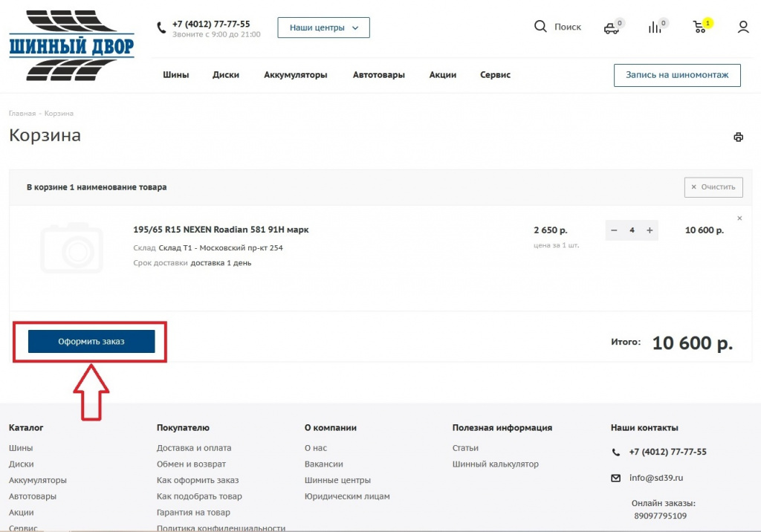Increase tire quantity with plus button

[x=650, y=230]
